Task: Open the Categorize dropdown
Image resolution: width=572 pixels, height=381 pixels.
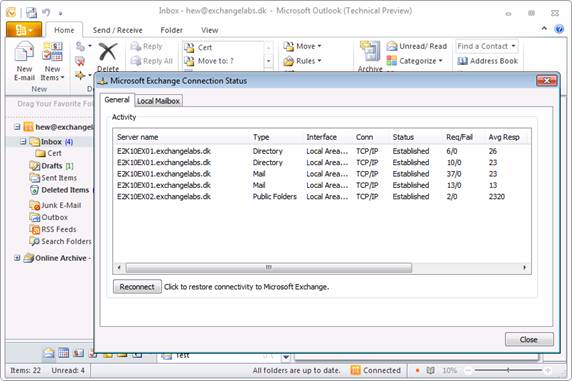Action: [415, 61]
